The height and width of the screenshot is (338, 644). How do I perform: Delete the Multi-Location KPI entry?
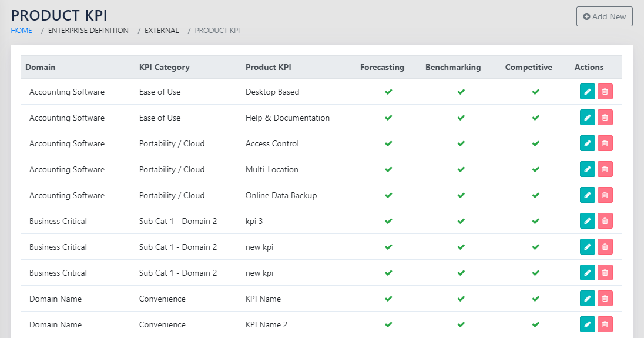pos(605,169)
